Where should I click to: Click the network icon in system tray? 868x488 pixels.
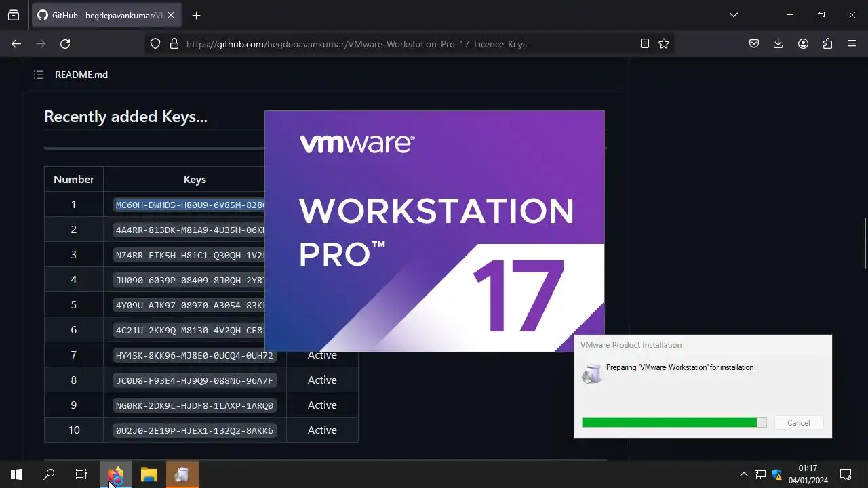click(x=760, y=474)
